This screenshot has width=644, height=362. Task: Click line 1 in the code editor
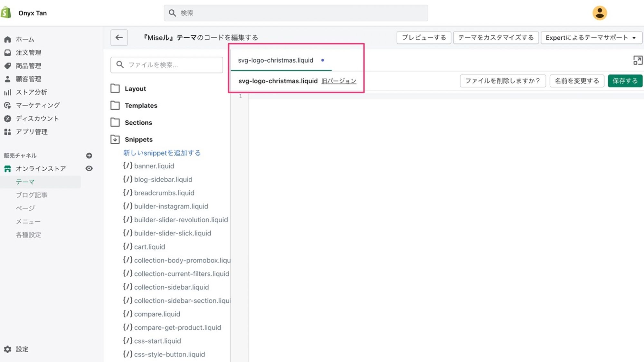[x=446, y=96]
